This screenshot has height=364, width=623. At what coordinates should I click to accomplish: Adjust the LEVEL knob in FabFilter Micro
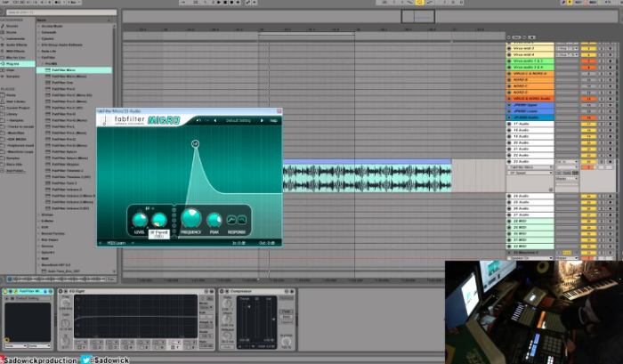point(140,220)
